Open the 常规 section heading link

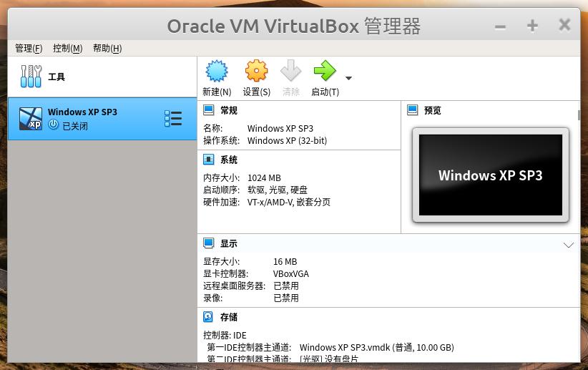click(229, 110)
